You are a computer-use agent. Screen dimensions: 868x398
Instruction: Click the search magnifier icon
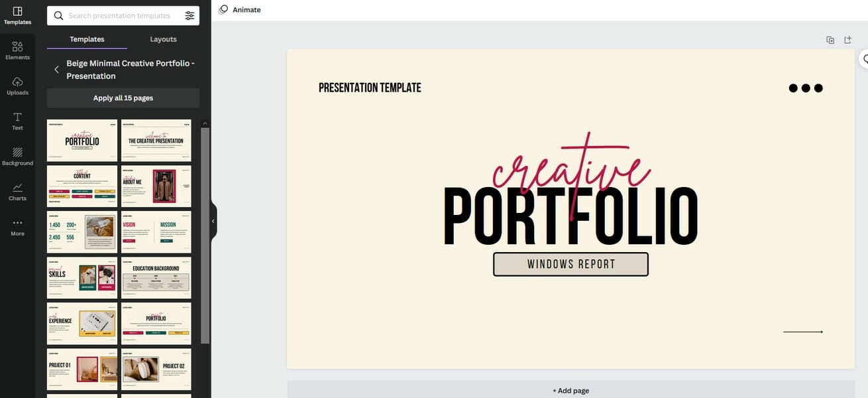58,16
